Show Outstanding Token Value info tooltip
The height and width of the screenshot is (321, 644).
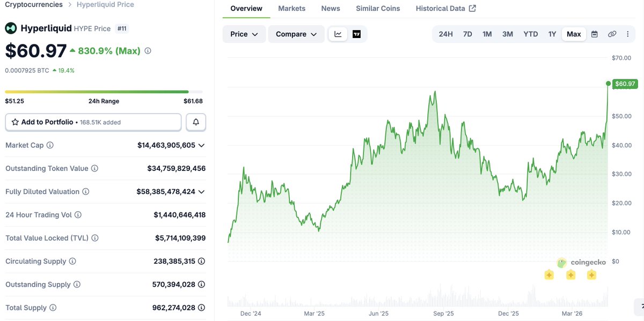coord(94,168)
